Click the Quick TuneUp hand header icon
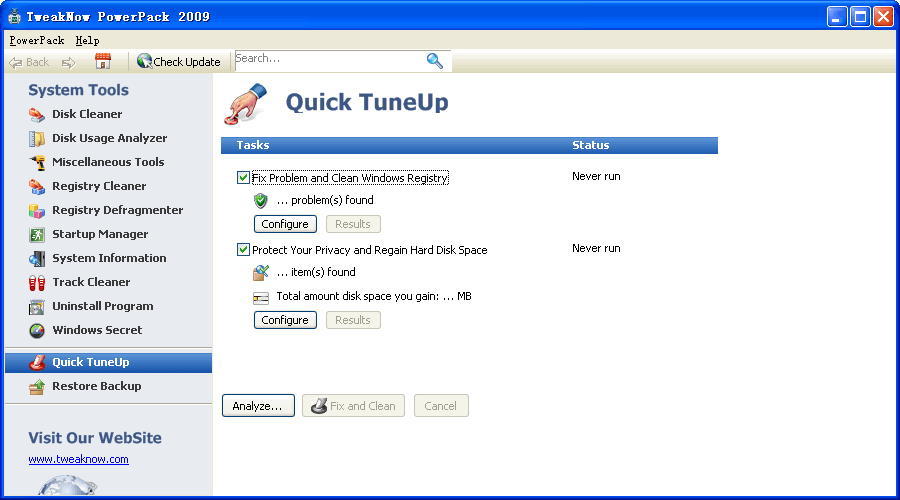Image resolution: width=900 pixels, height=500 pixels. (x=246, y=103)
